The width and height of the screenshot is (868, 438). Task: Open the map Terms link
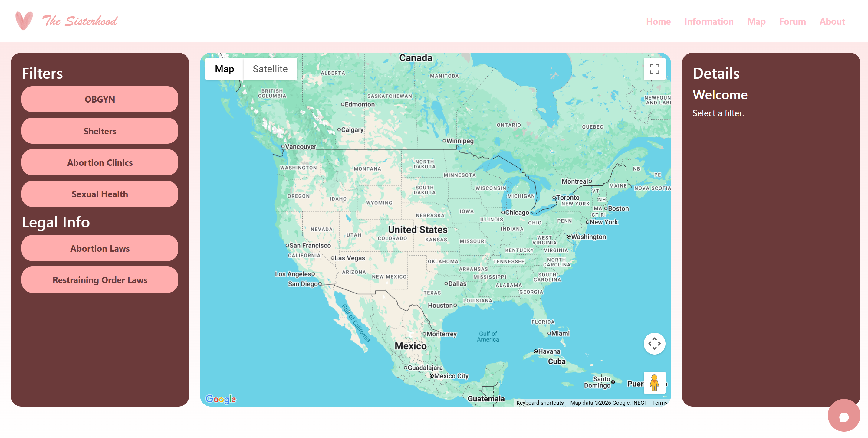(659, 403)
